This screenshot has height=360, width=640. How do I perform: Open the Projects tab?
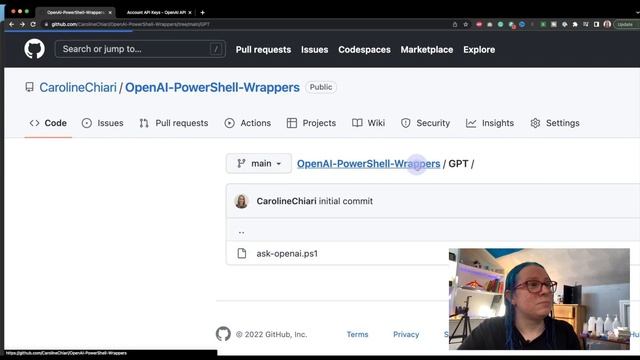tap(311, 123)
